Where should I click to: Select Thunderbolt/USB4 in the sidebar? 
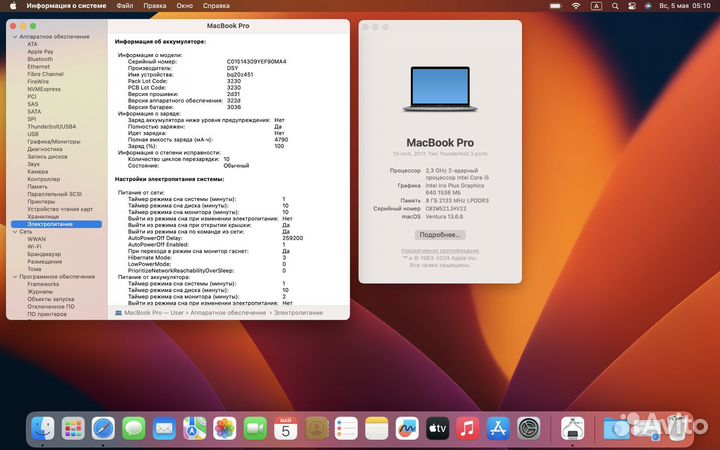52,126
